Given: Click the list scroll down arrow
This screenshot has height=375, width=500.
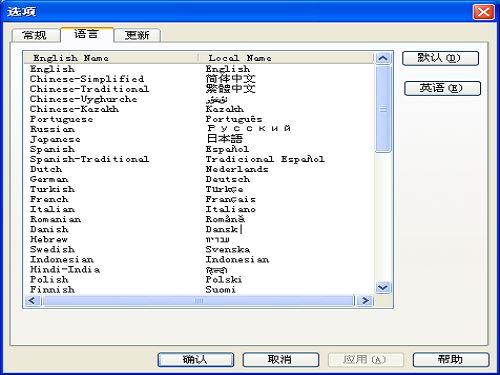Looking at the screenshot, I should (x=383, y=287).
